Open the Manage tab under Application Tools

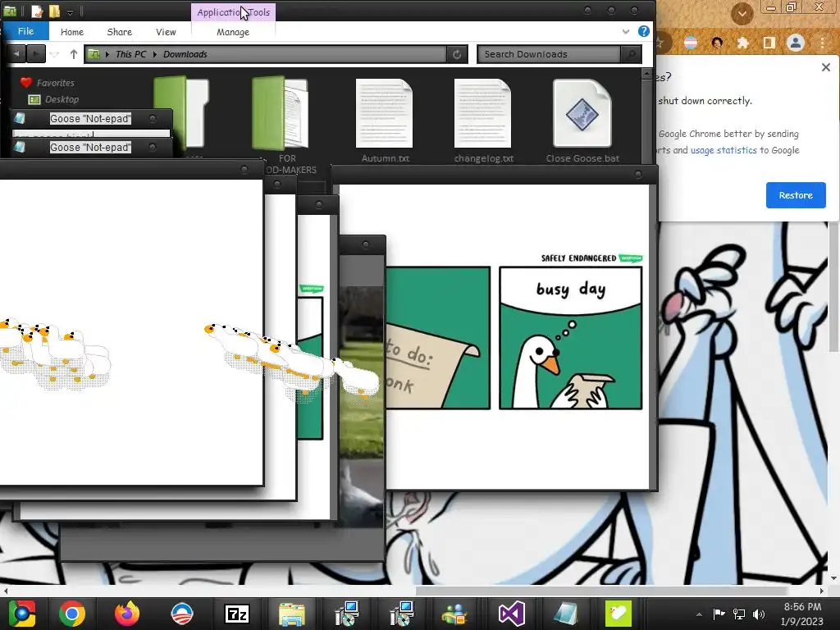pyautogui.click(x=233, y=32)
